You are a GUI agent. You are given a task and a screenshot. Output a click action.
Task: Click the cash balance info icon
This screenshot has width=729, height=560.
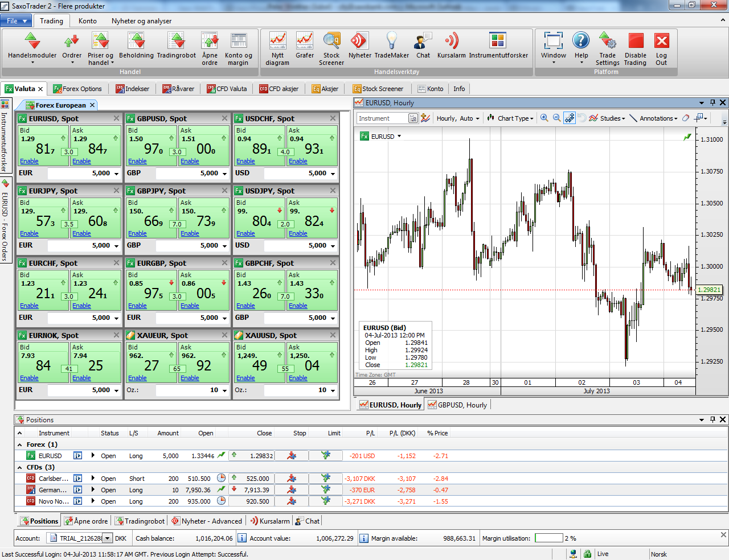pos(242,538)
